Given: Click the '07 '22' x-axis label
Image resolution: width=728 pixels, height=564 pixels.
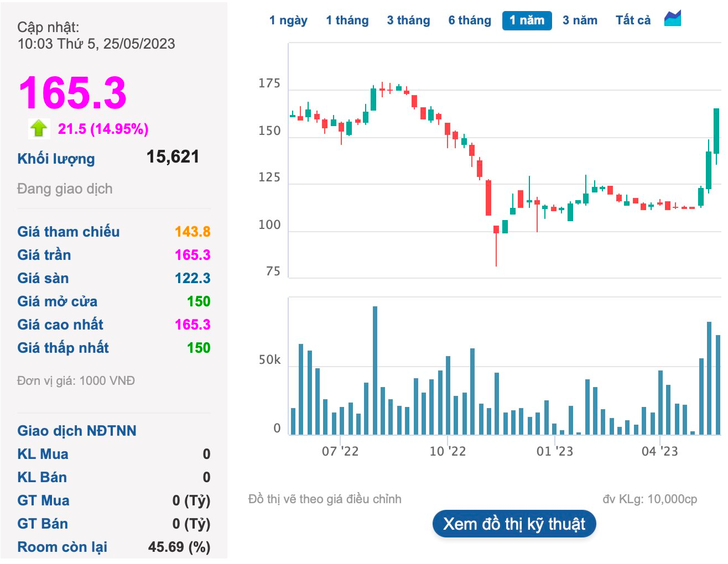Looking at the screenshot, I should (x=340, y=451).
